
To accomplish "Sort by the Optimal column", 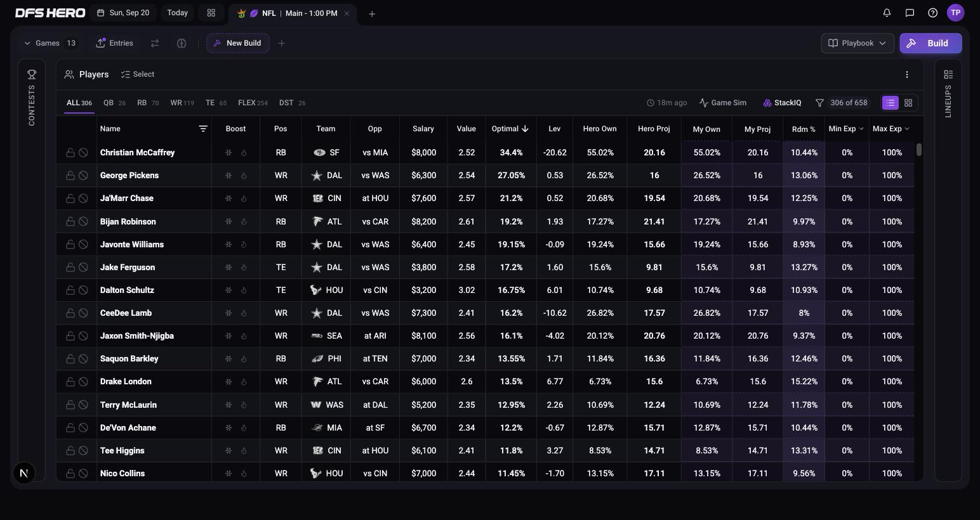I will 510,129.
